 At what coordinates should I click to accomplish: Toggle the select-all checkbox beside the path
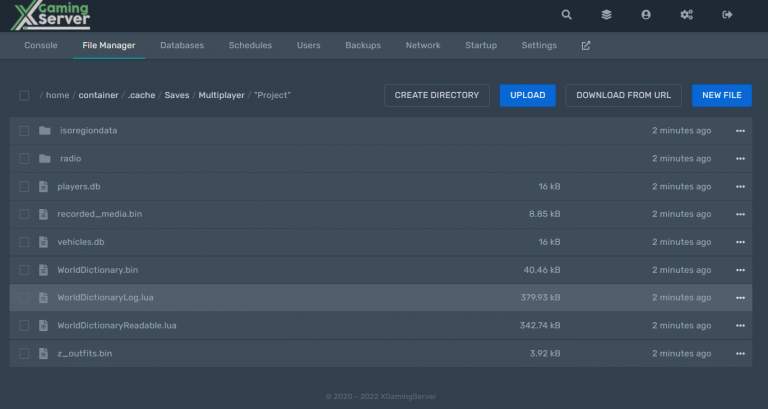24,96
